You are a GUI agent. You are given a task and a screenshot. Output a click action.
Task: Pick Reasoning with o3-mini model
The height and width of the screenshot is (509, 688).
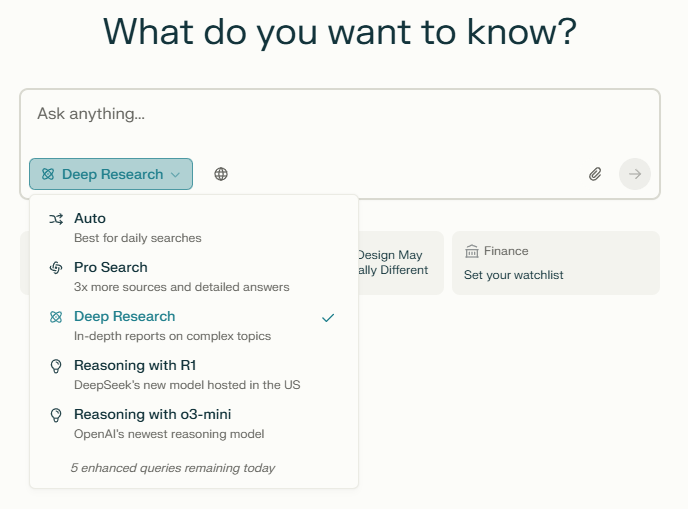coord(168,424)
